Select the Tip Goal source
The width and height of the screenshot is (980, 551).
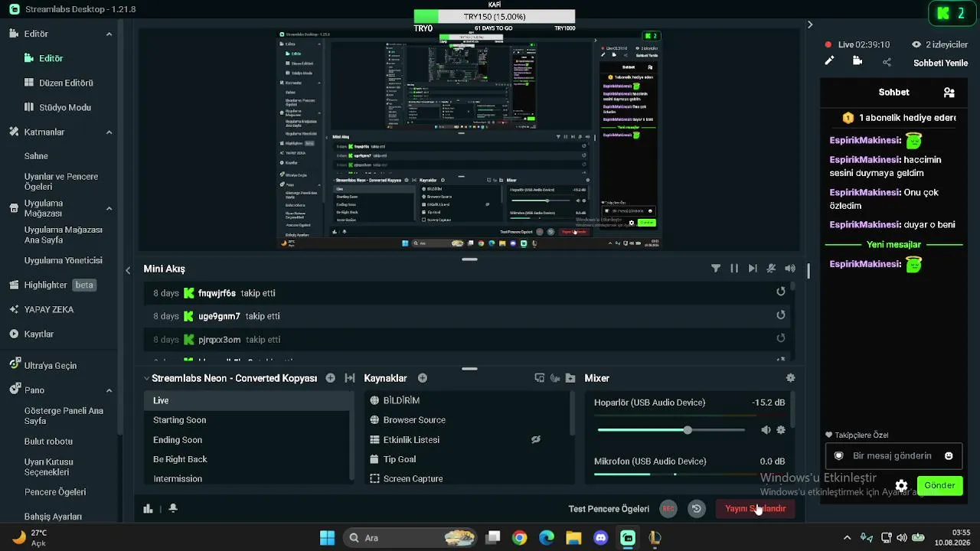469,459
